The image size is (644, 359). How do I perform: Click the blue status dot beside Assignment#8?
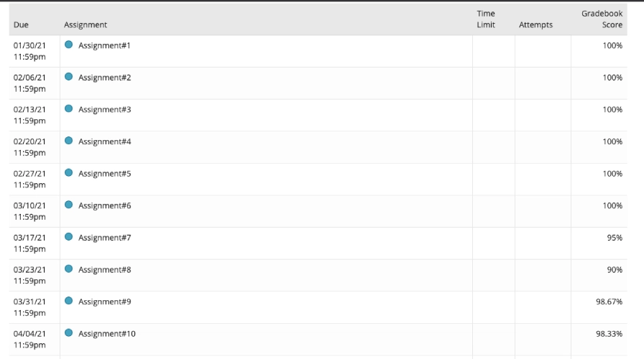(x=69, y=269)
